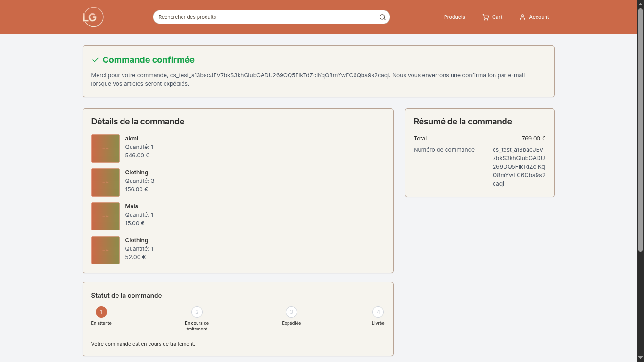644x362 pixels.
Task: Select the 52.00 € Clothing thumbnail
Action: coord(106,250)
